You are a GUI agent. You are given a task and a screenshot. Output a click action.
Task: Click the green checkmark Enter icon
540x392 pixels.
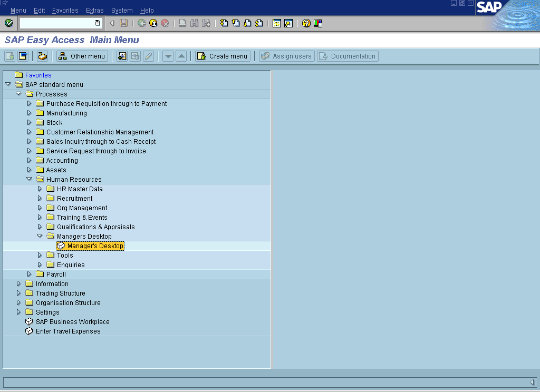(9, 23)
